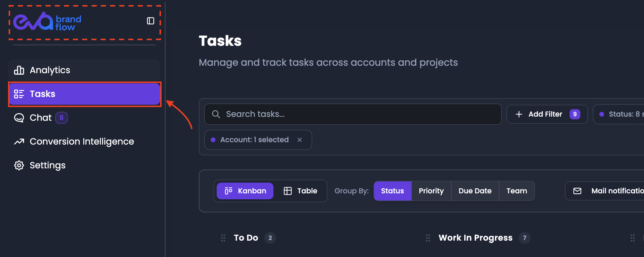The width and height of the screenshot is (644, 257).
Task: Click the Mail notifications button
Action: pyautogui.click(x=605, y=191)
